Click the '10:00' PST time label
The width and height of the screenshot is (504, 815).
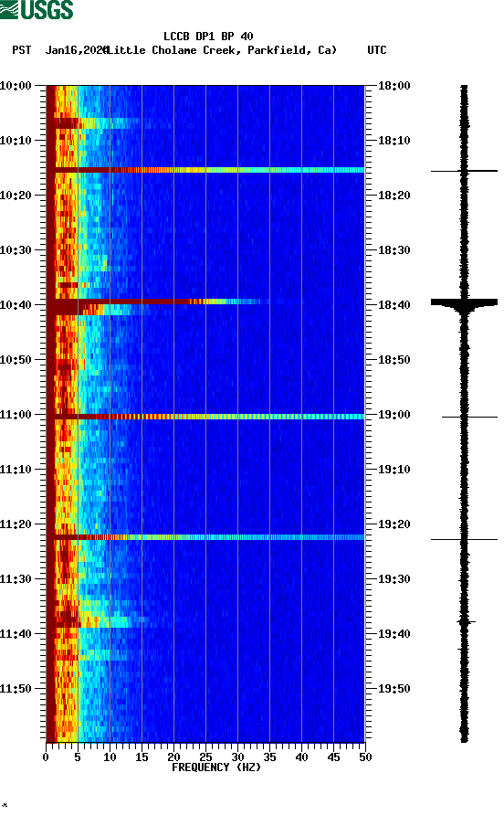(16, 85)
